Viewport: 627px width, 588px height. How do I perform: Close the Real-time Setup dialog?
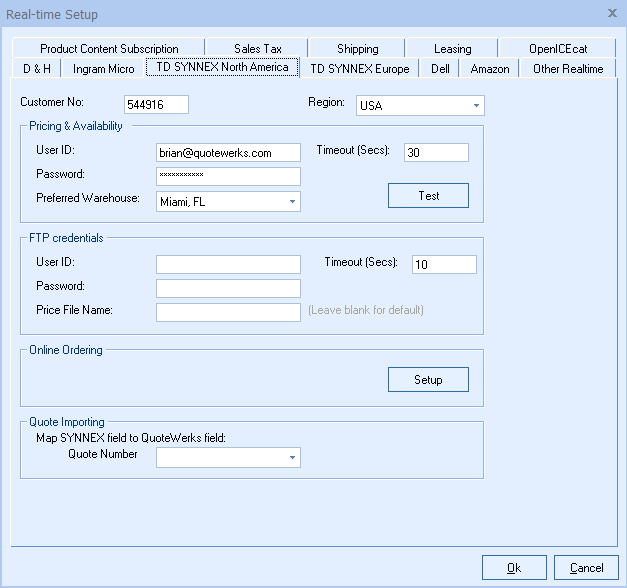pos(611,14)
